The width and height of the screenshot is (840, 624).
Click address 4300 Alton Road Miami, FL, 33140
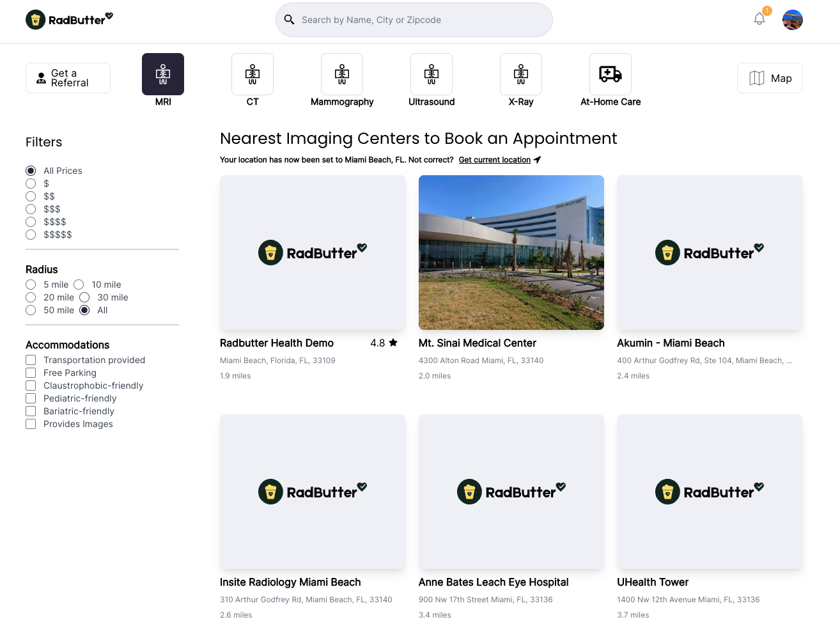[481, 361]
